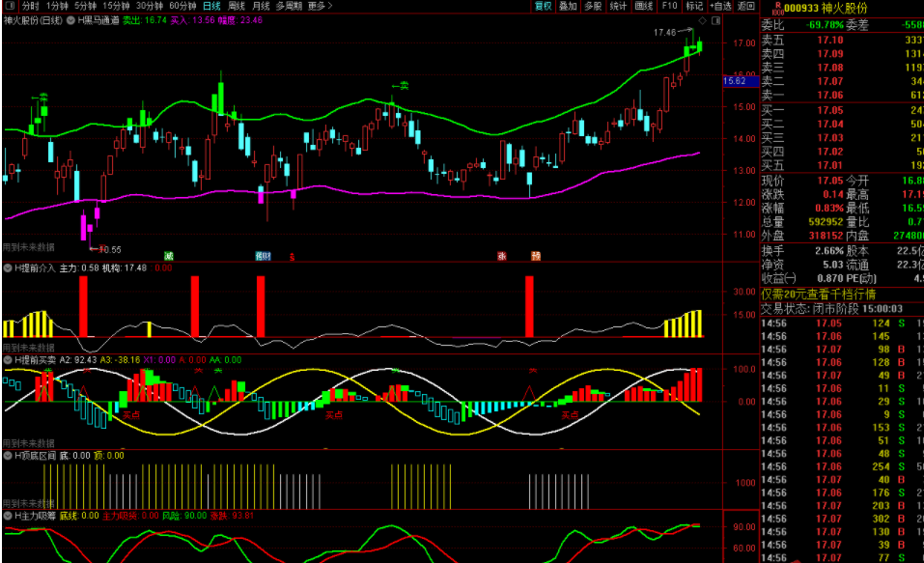Toggle 画线 drawing mode
The width and height of the screenshot is (924, 563).
(x=644, y=6)
